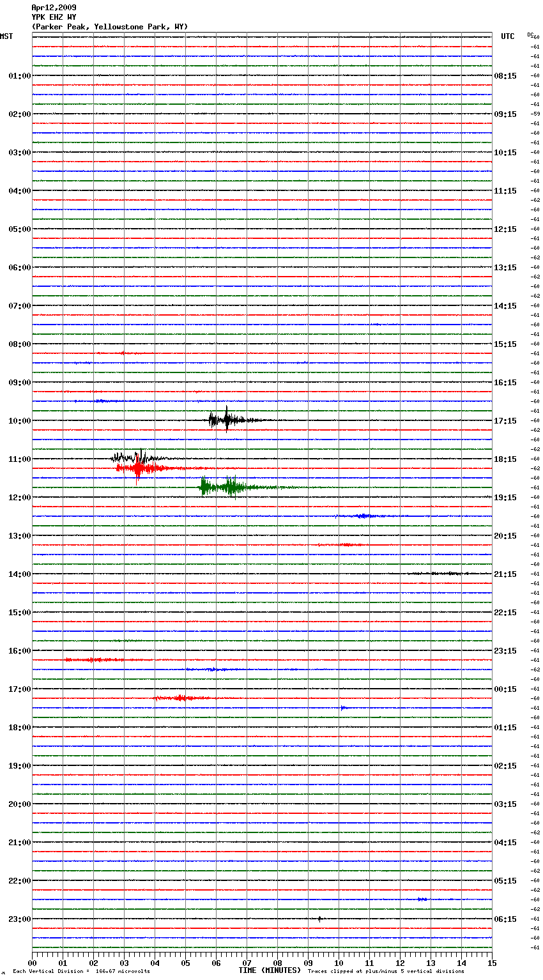Click the date label Apr12,2009
This screenshot has height=980, width=543.
coord(54,8)
